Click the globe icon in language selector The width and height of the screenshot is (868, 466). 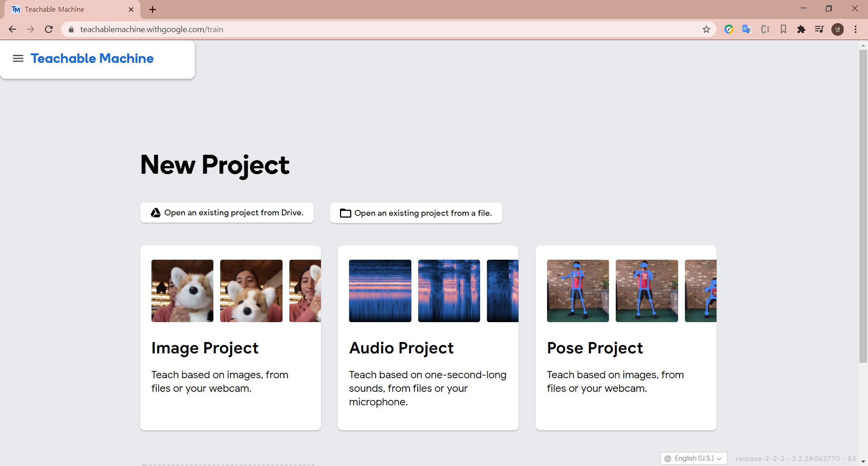(668, 459)
